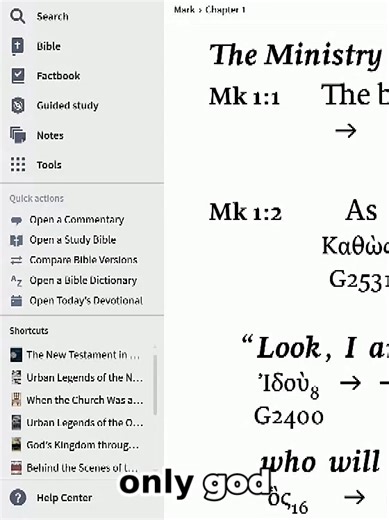This screenshot has width=389, height=520.
Task: Select the Factbook menu label
Action: (x=58, y=76)
